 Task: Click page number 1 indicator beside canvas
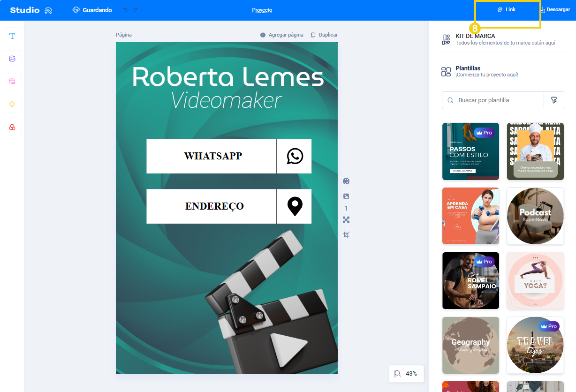click(x=346, y=208)
